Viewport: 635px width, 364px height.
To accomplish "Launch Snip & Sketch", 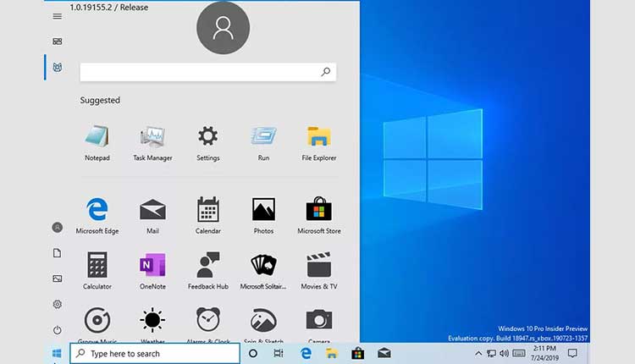I will pos(263,325).
